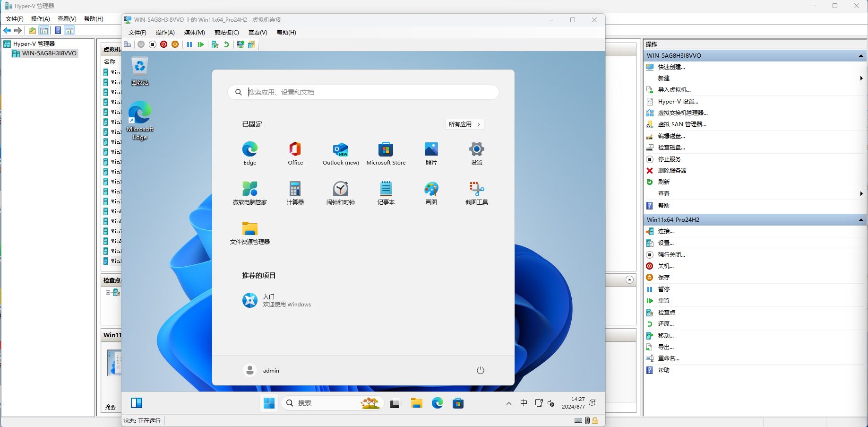Click the blue Help question-mark toolbar icon
The height and width of the screenshot is (427, 868).
click(58, 31)
